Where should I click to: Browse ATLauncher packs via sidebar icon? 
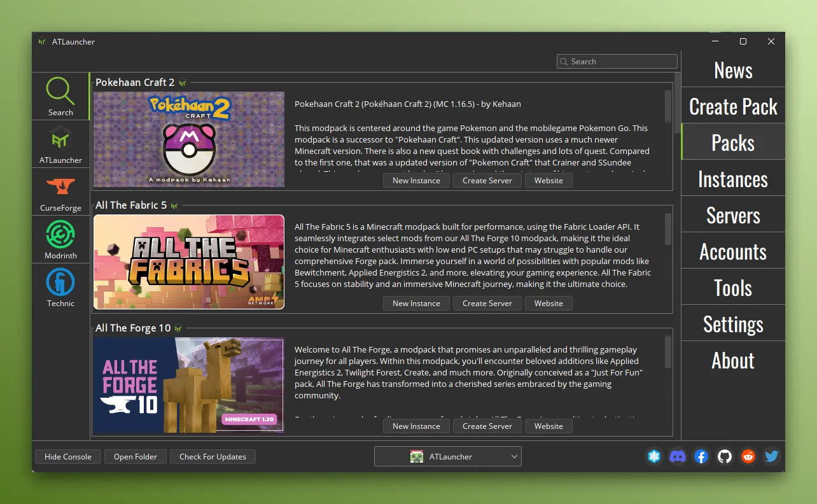pyautogui.click(x=60, y=144)
